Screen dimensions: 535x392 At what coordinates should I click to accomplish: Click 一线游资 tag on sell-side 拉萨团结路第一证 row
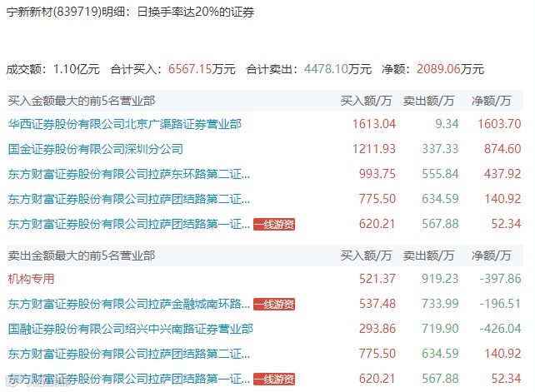274,379
